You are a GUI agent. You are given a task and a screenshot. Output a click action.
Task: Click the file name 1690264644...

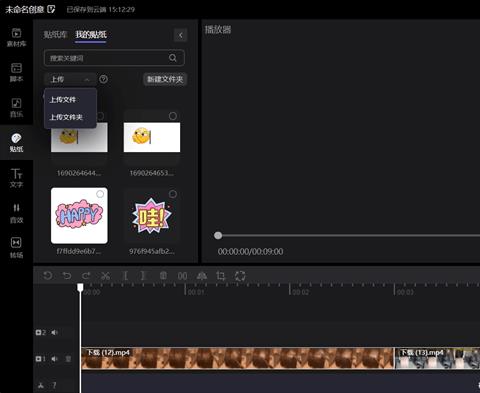coord(79,173)
